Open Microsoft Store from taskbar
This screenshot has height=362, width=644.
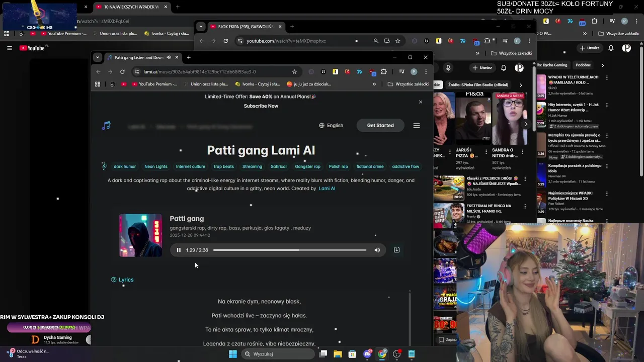click(x=352, y=354)
